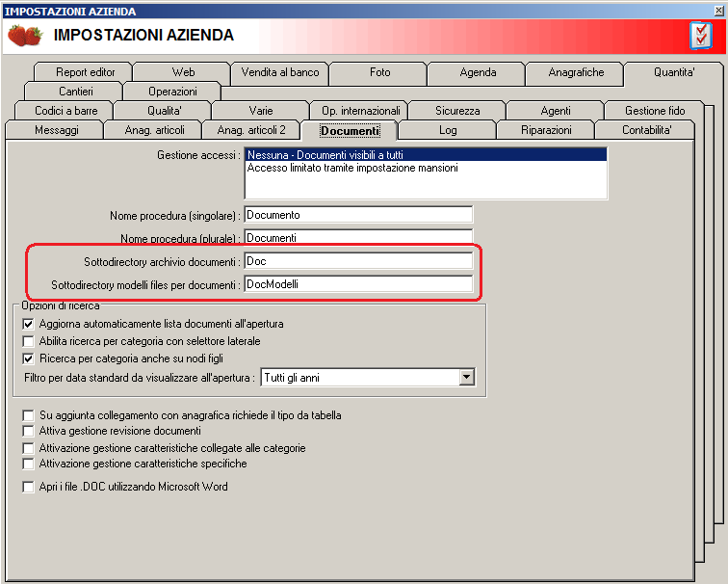728x584 pixels.
Task: Uncheck Ricerca per categoria anche su nodi figli
Action: (x=28, y=358)
